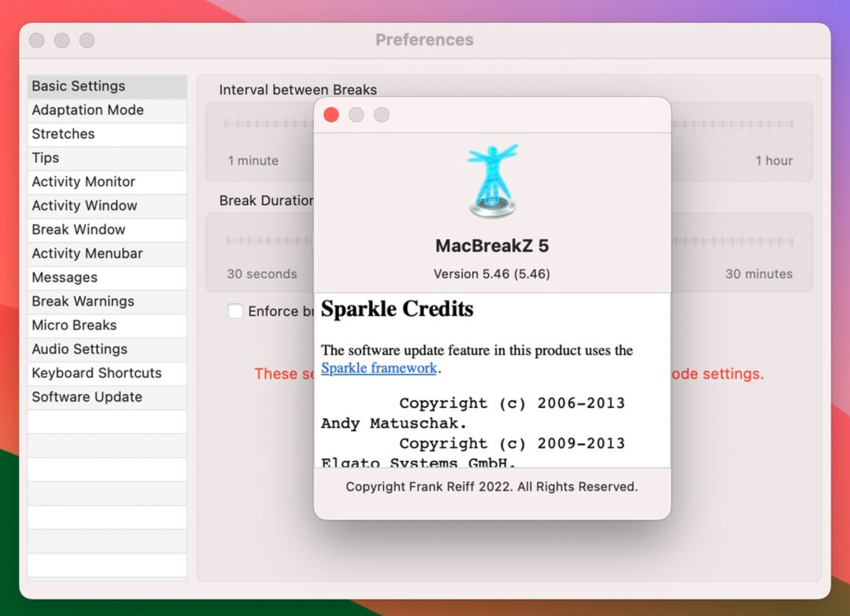
Task: Open Software Update preferences
Action: click(107, 397)
